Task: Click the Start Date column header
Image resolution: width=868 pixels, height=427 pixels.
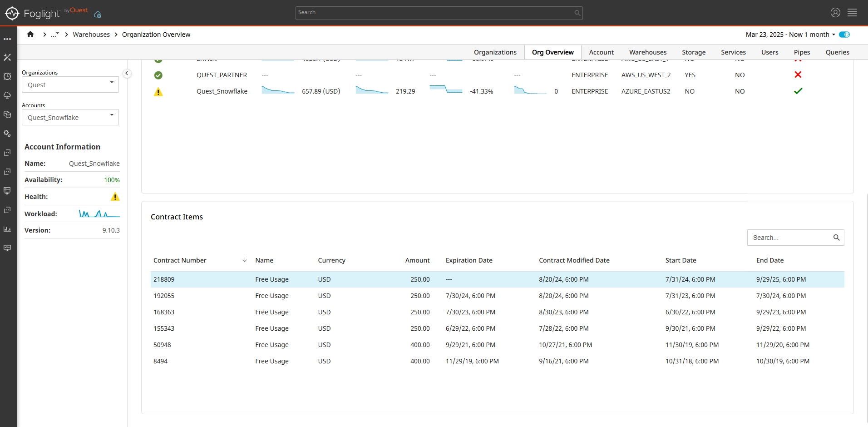Action: [x=681, y=260]
